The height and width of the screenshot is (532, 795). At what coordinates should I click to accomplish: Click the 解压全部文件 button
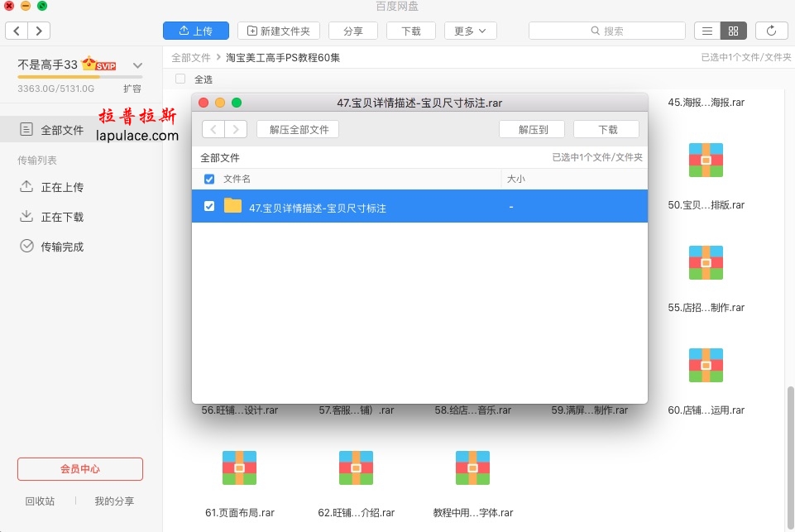[x=299, y=129]
